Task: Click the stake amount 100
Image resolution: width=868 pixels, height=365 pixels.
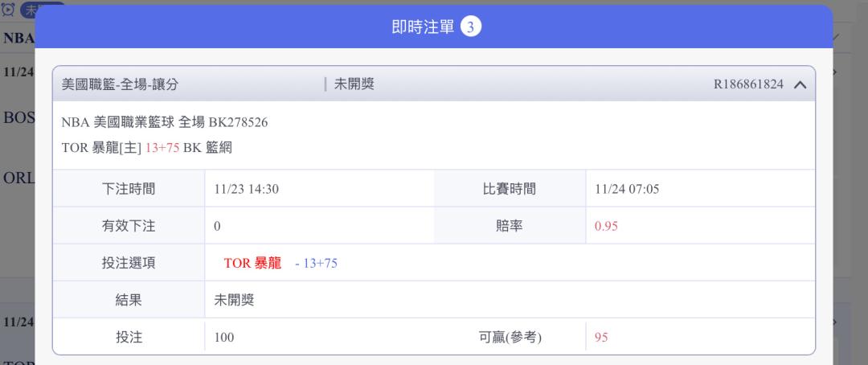Action: coord(223,337)
